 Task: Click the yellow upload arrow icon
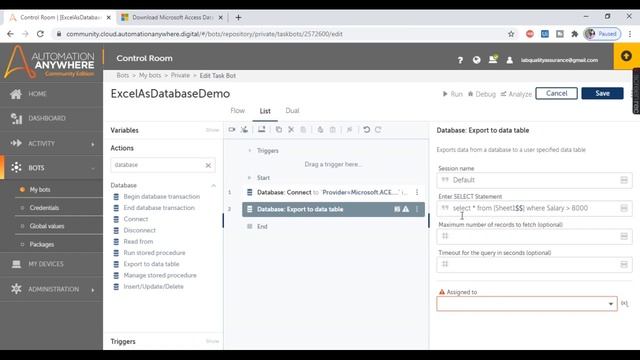626,56
